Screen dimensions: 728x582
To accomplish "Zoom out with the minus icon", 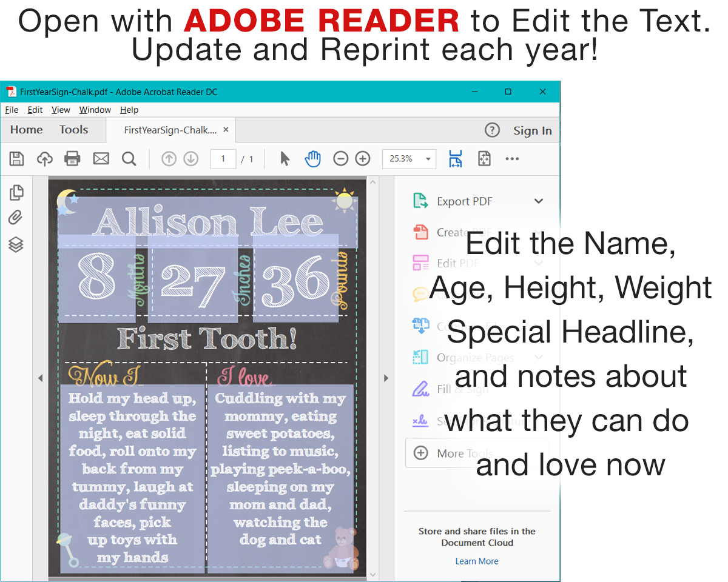I will 341,159.
